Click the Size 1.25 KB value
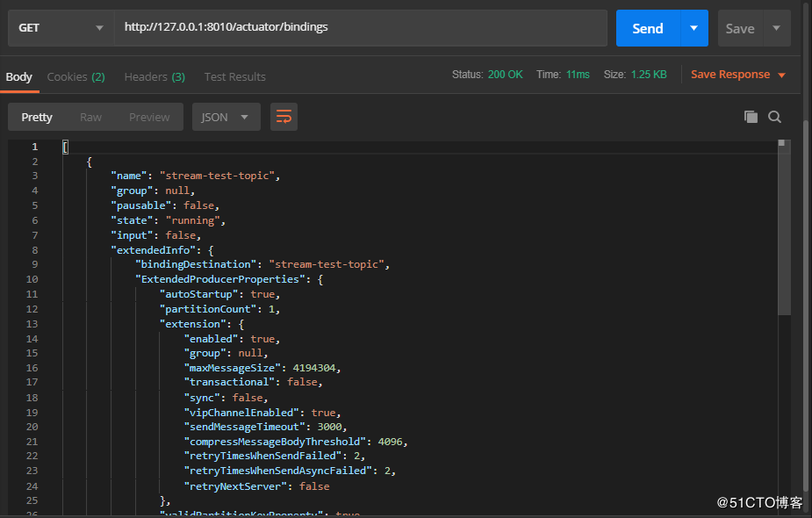This screenshot has height=518, width=812. [649, 75]
